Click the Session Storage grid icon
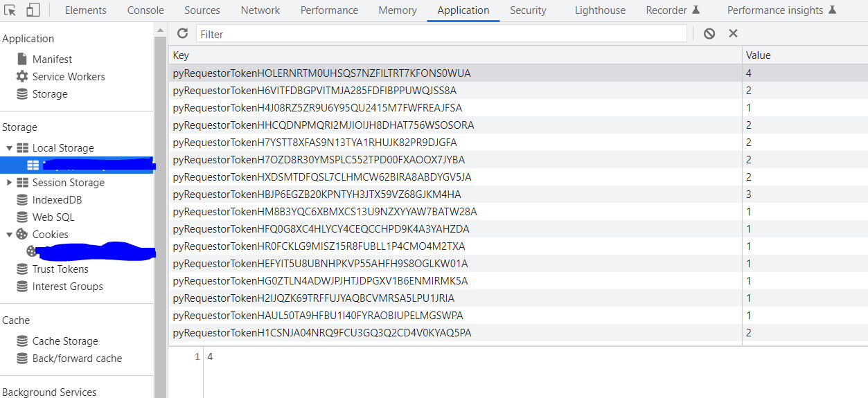The height and width of the screenshot is (398, 868). click(22, 182)
